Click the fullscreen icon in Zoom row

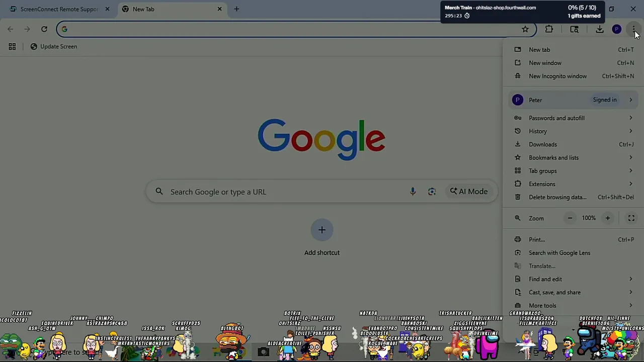click(631, 218)
